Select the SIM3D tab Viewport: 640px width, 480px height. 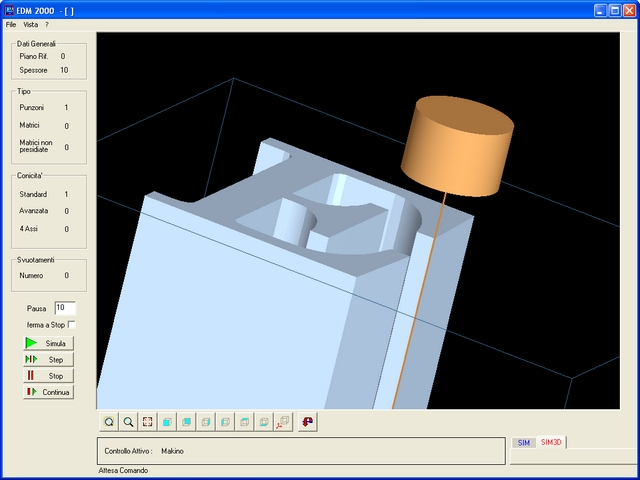pyautogui.click(x=551, y=442)
